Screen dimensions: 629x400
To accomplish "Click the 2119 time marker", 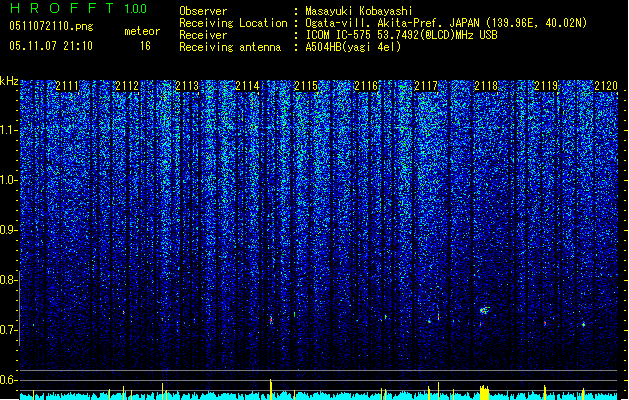I will [546, 86].
